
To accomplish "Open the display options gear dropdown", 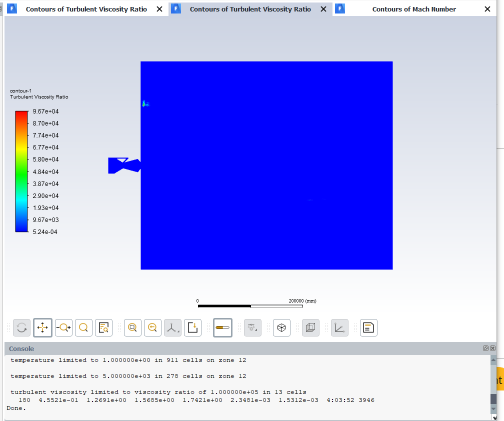I will 252,328.
